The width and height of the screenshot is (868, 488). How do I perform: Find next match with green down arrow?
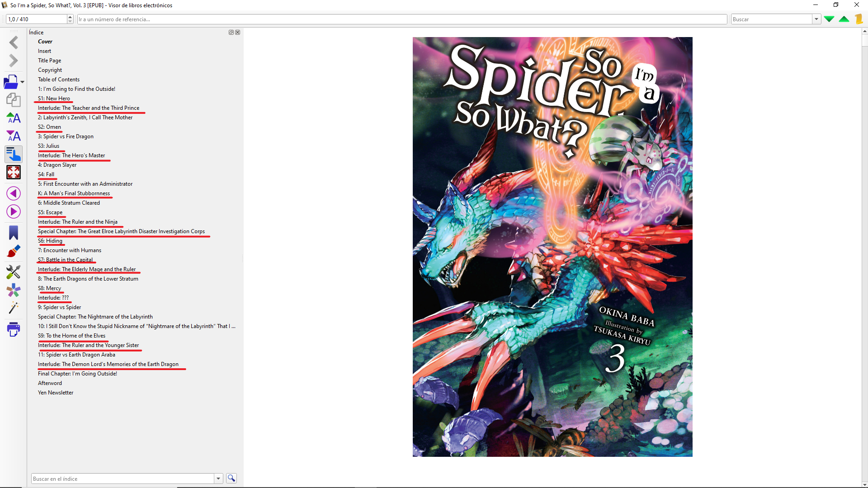(829, 19)
